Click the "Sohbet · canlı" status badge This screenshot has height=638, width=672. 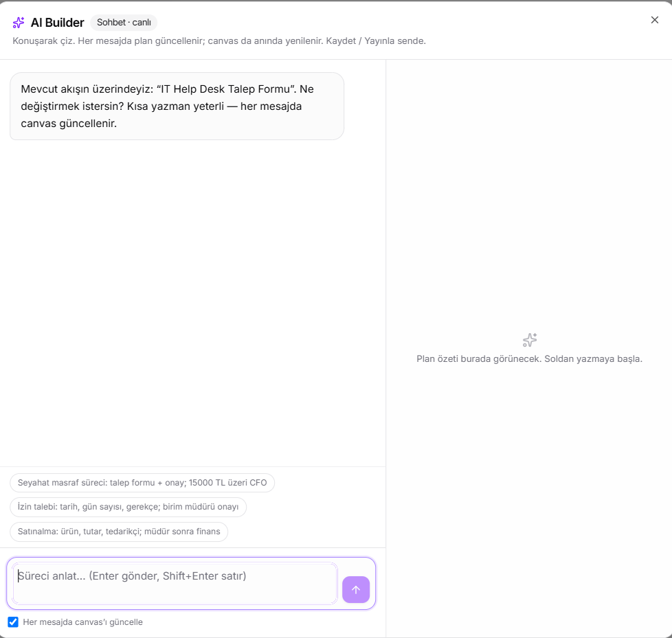coord(124,22)
